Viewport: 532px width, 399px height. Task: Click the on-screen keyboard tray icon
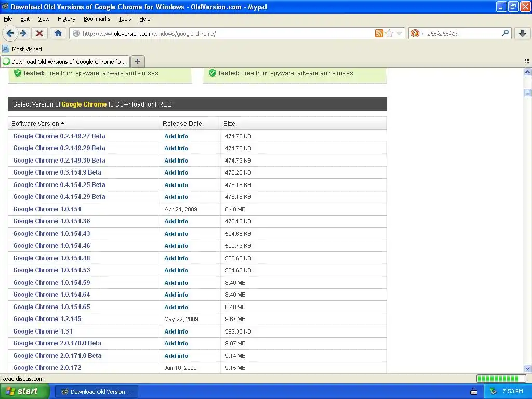pos(474,392)
